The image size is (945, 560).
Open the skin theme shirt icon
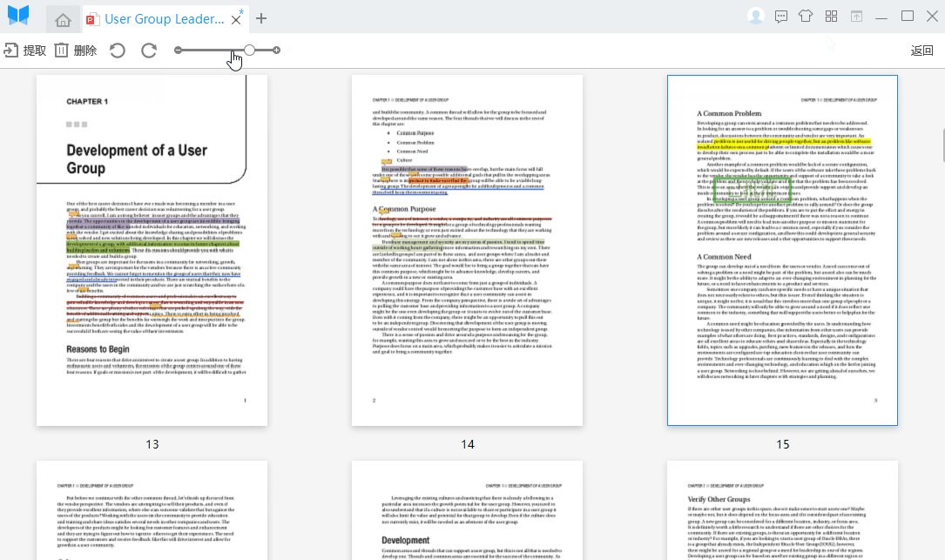[x=806, y=17]
